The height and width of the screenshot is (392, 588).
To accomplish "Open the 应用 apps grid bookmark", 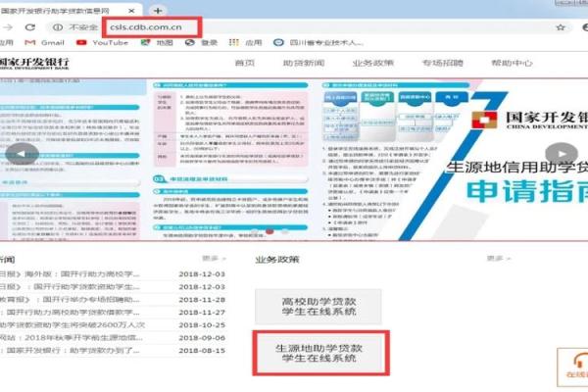I will click(x=245, y=43).
